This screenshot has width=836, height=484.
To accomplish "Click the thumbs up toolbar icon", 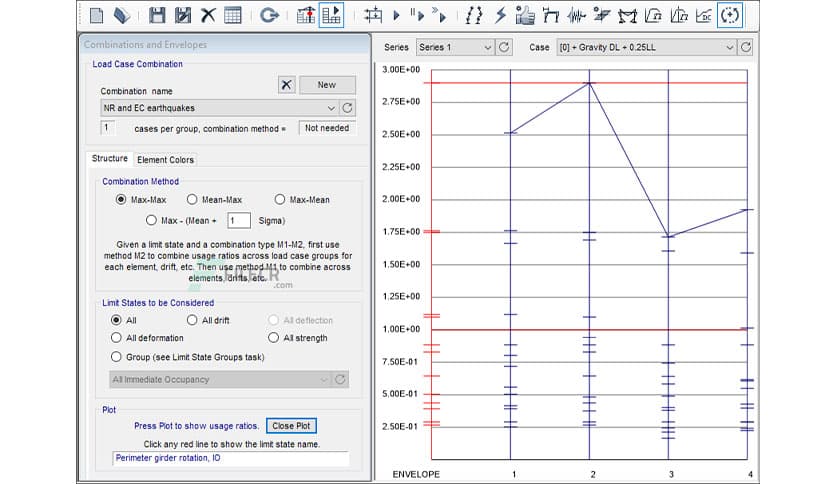I will [x=525, y=15].
